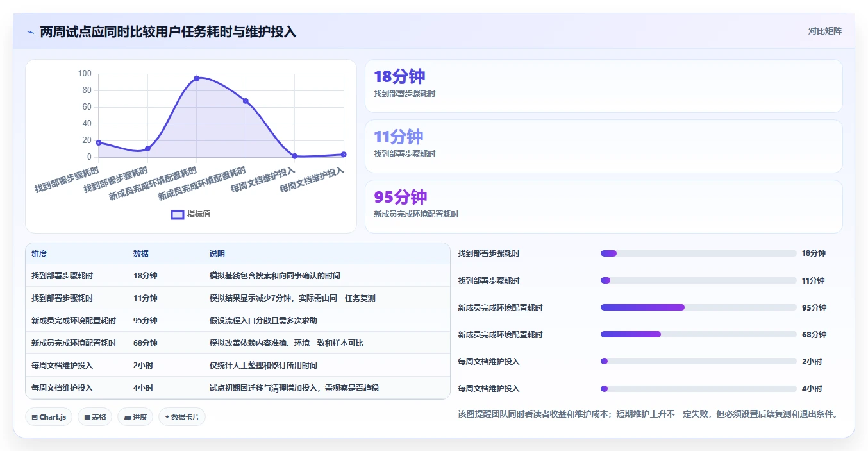Screen dimensions: 868x451
Task: Select the 表格 tag chip
Action: point(95,417)
